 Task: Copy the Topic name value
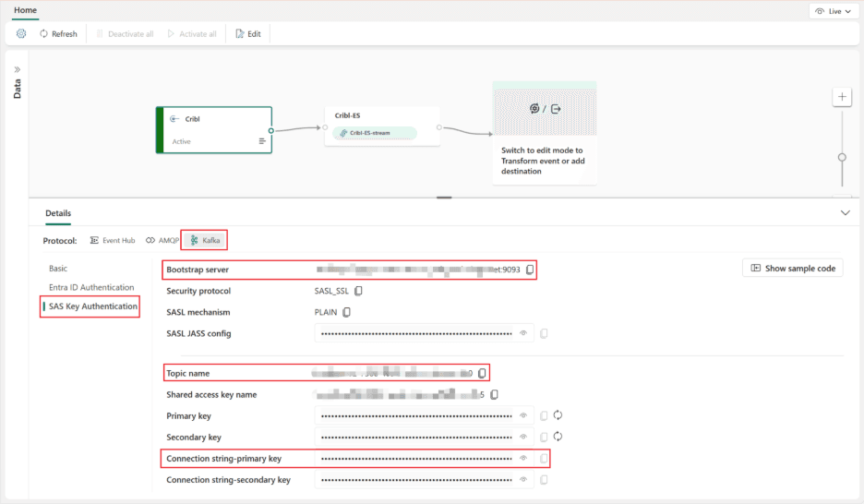[482, 373]
